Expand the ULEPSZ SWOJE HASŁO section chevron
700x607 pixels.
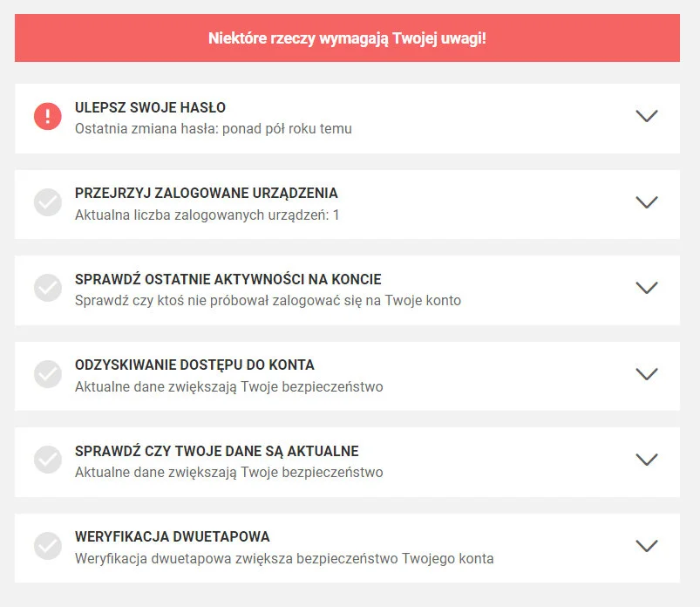tap(646, 115)
